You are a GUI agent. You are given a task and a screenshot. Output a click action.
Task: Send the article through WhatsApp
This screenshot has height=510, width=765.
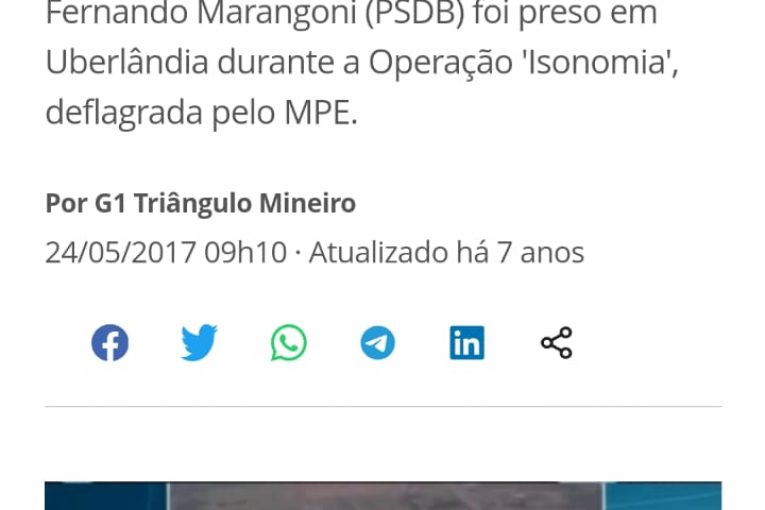pyautogui.click(x=289, y=343)
